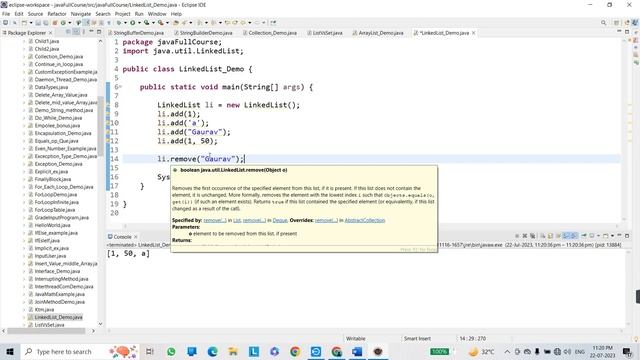Follow the List link in Javadoc popup

pos(237,220)
